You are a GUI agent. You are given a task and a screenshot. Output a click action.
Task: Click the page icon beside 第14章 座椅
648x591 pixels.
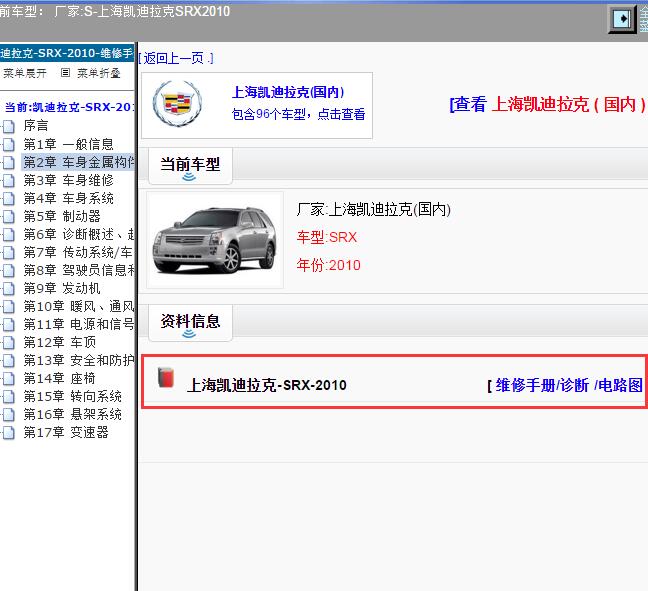[x=9, y=379]
